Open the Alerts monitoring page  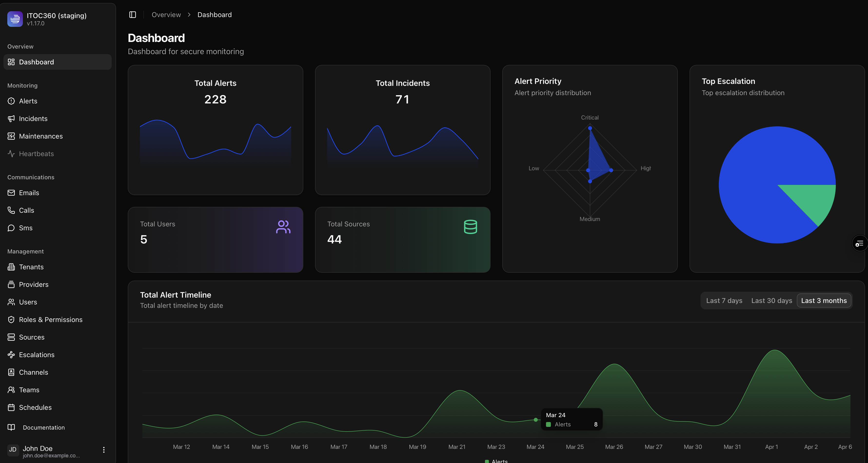point(28,101)
